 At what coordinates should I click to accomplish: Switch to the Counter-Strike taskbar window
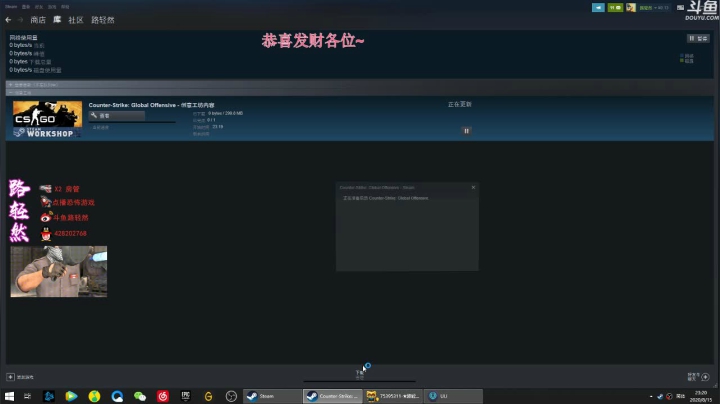[x=333, y=396]
